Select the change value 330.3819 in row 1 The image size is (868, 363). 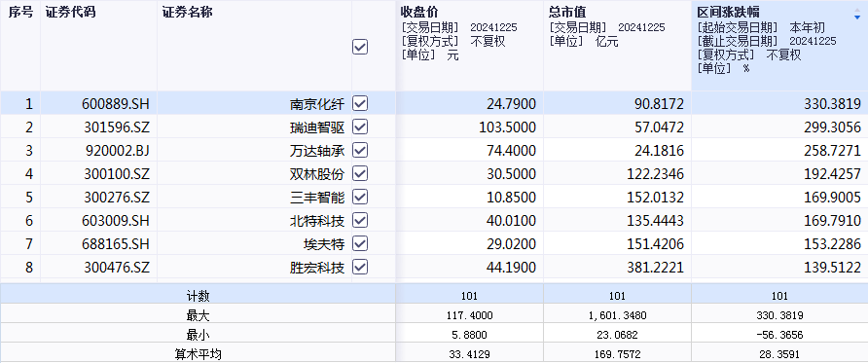click(x=832, y=104)
